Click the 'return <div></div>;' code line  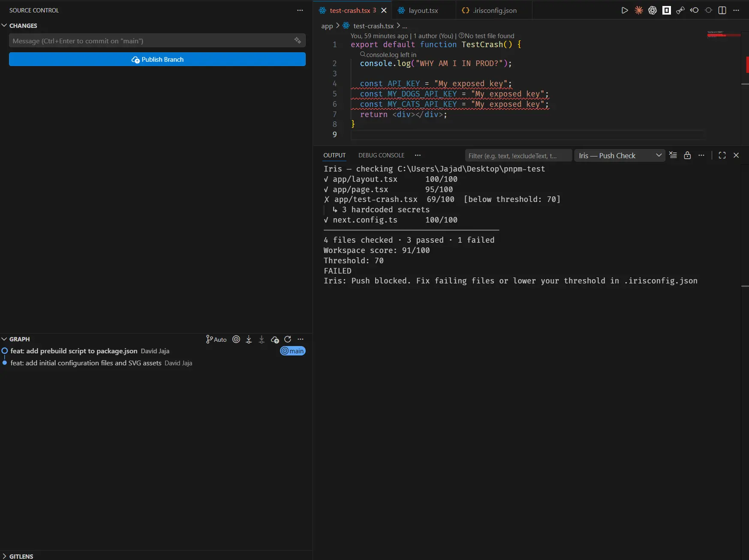403,114
